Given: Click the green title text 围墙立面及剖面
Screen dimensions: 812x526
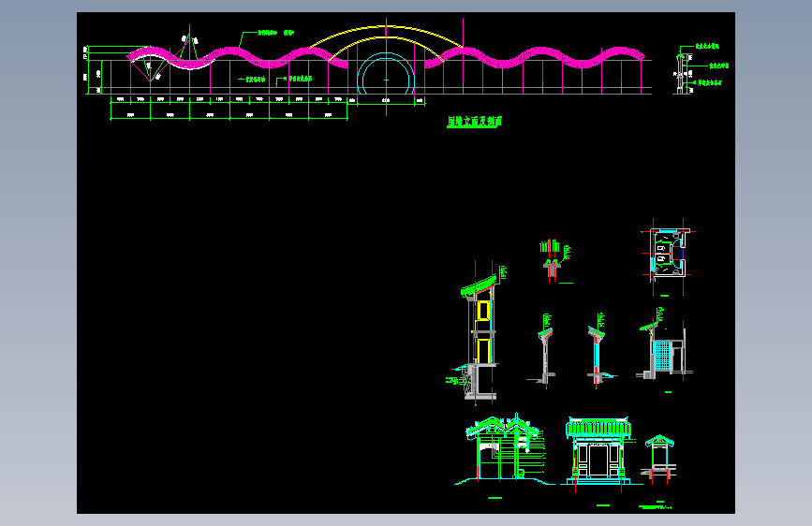Looking at the screenshot, I should point(474,122).
